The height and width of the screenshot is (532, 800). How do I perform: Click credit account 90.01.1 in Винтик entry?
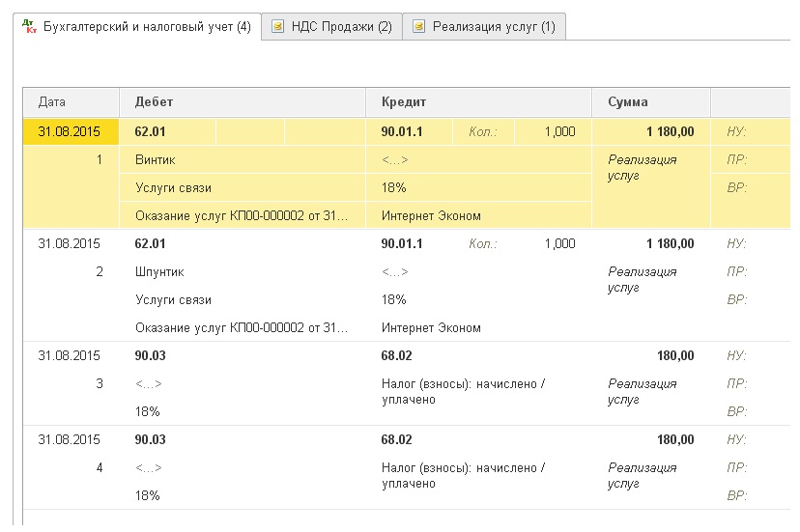tap(402, 131)
